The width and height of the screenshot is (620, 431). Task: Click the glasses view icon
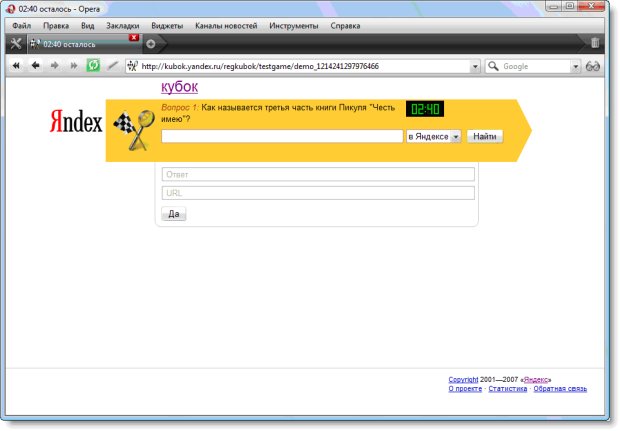pyautogui.click(x=593, y=66)
